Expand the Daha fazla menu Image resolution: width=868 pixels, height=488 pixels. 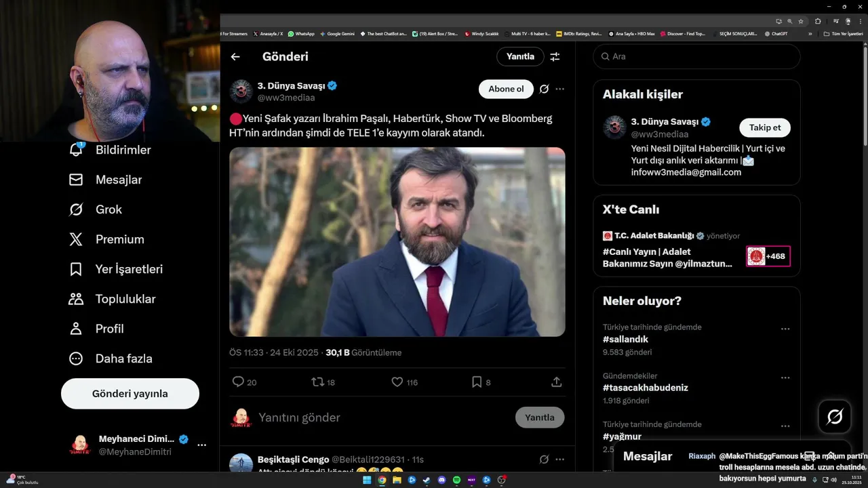(110, 359)
